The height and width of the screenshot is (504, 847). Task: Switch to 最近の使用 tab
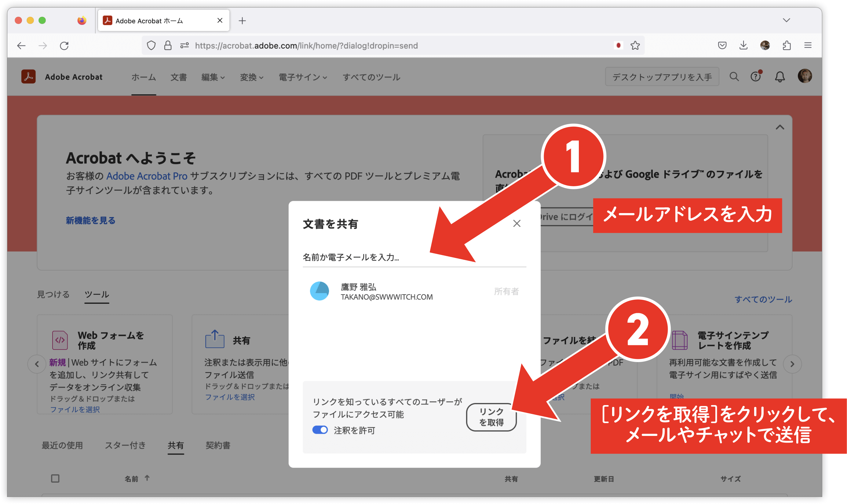point(62,445)
